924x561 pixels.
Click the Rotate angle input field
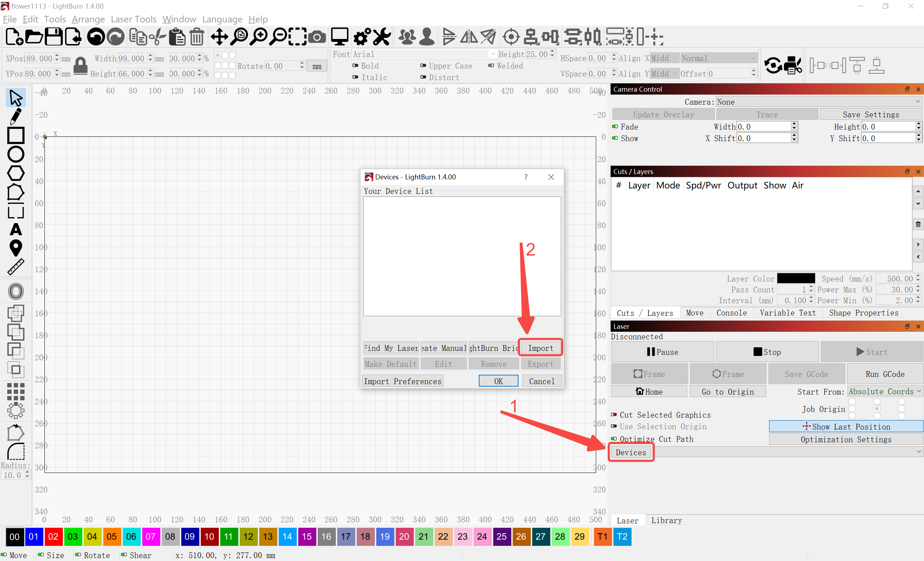pyautogui.click(x=284, y=66)
